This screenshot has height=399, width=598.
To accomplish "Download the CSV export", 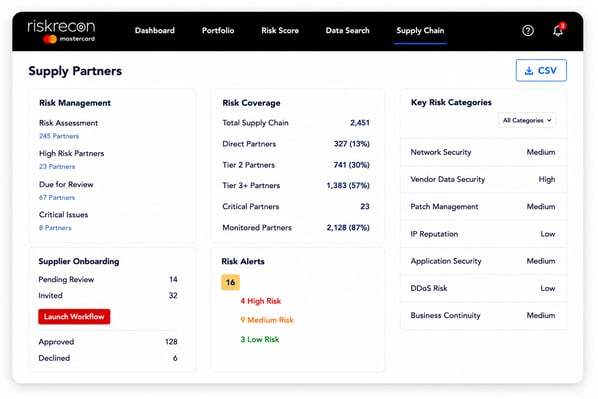I will point(541,70).
